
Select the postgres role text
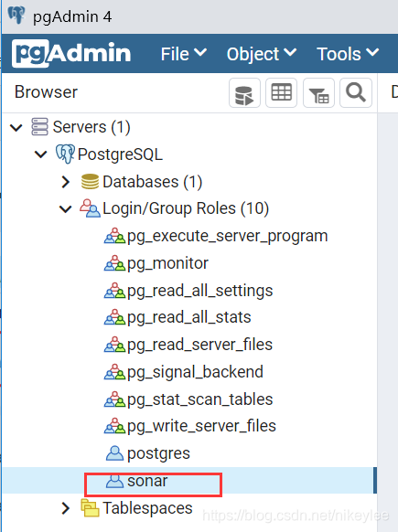(x=158, y=453)
